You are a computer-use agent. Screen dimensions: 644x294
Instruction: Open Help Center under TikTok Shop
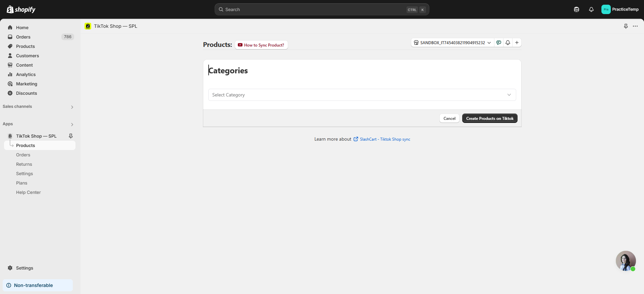[29, 192]
